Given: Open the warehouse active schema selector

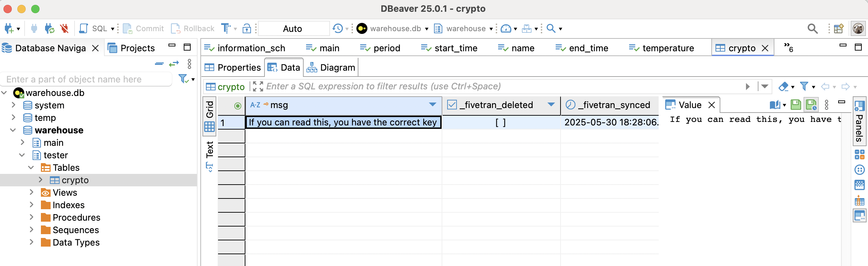Looking at the screenshot, I should (x=463, y=29).
